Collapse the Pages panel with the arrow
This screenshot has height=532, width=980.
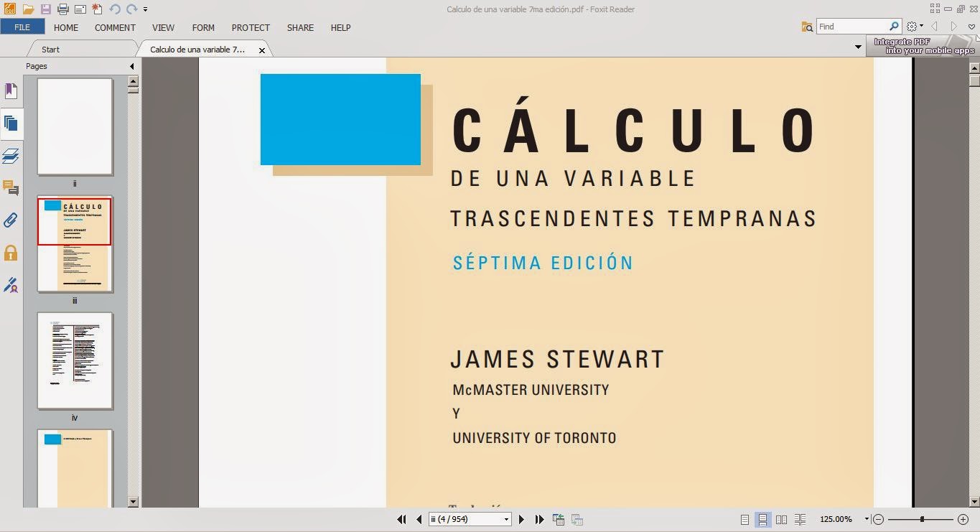(132, 66)
